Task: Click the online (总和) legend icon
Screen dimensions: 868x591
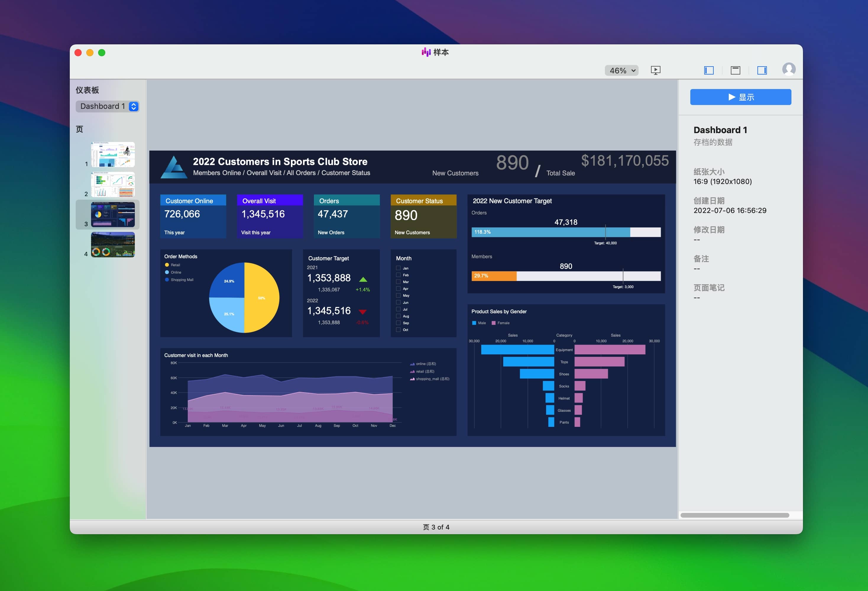Action: click(412, 364)
